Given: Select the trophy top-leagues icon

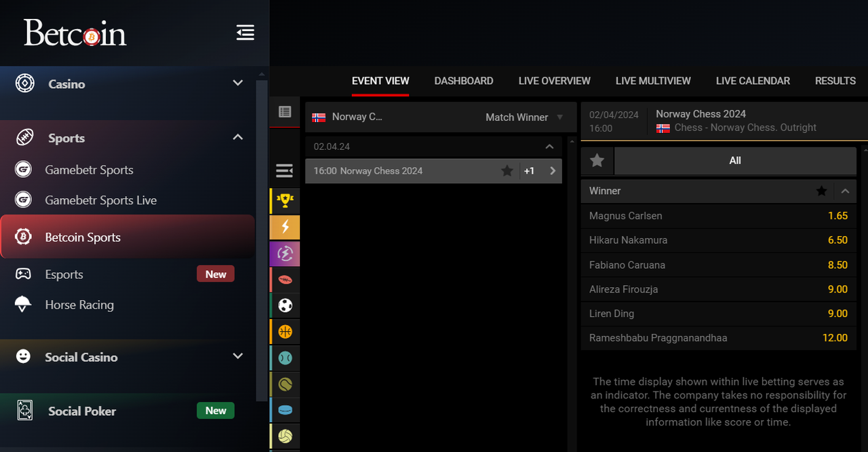Looking at the screenshot, I should (x=285, y=200).
